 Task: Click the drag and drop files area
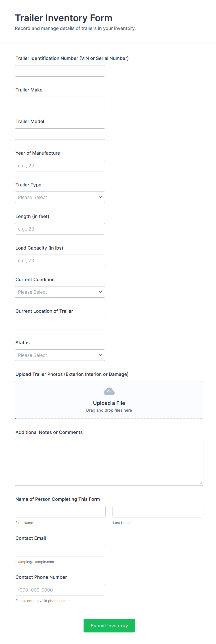109,410
